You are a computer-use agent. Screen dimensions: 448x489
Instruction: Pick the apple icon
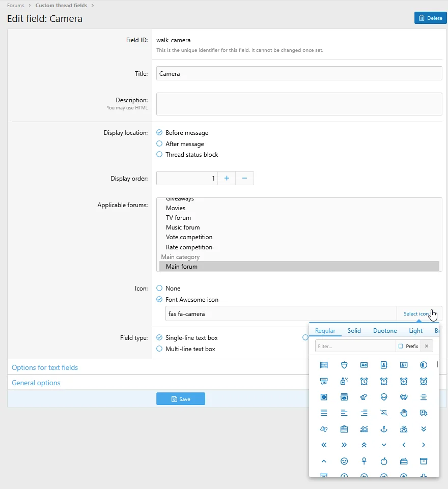tap(384, 461)
